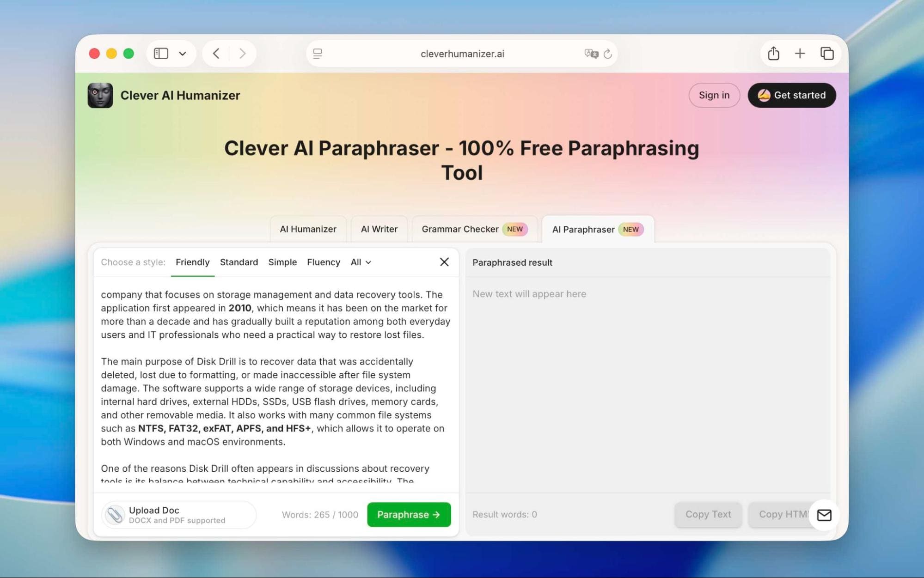Go back with the browser back arrow
The height and width of the screenshot is (578, 924).
[x=216, y=54]
